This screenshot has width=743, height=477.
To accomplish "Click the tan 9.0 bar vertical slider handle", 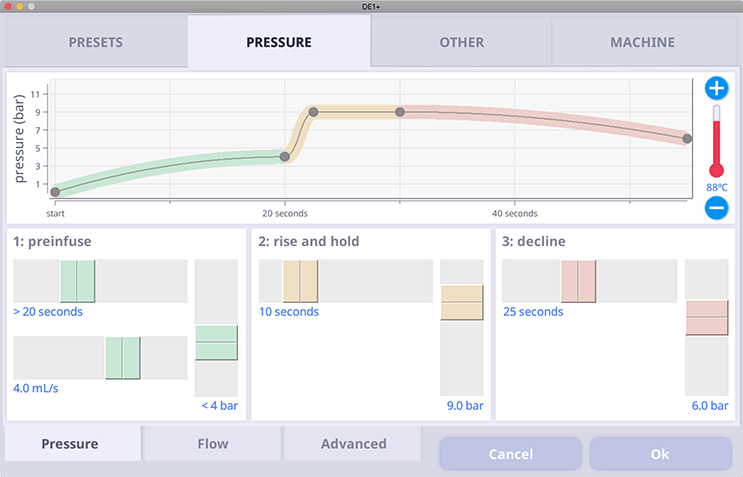I will tap(462, 303).
